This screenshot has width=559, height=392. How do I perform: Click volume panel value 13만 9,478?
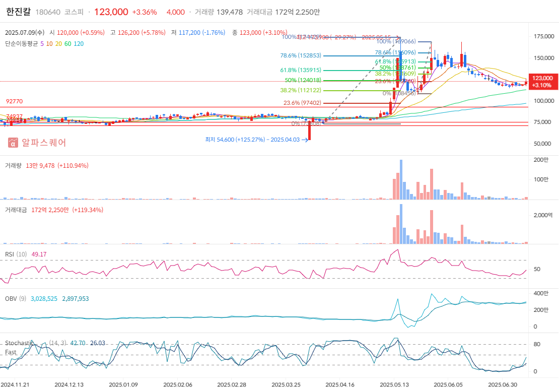click(x=40, y=165)
